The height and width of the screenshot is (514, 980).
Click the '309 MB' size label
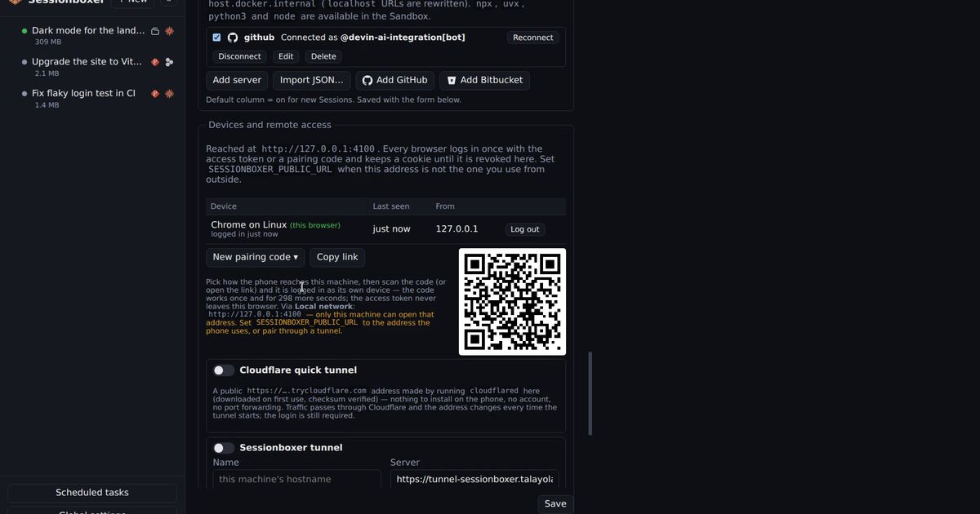tap(47, 42)
